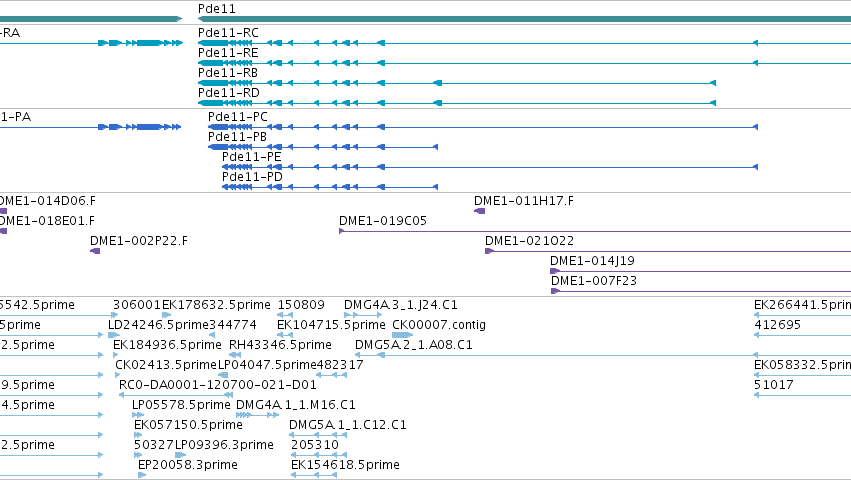Click the Pde11 gene span bar
Image resolution: width=851 pixels, height=480 pixels.
tap(524, 19)
